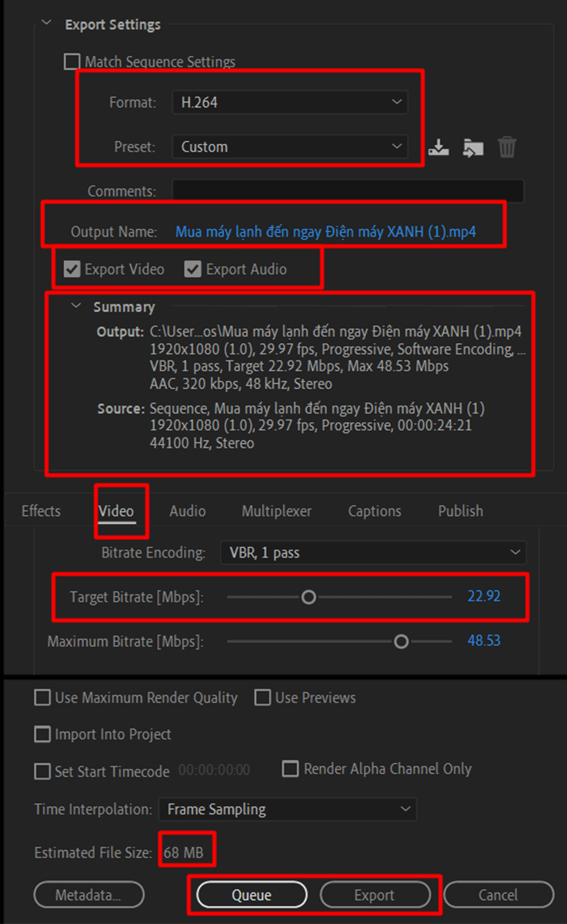
Task: Open the Bitrate Encoding dropdown
Action: coord(372,553)
